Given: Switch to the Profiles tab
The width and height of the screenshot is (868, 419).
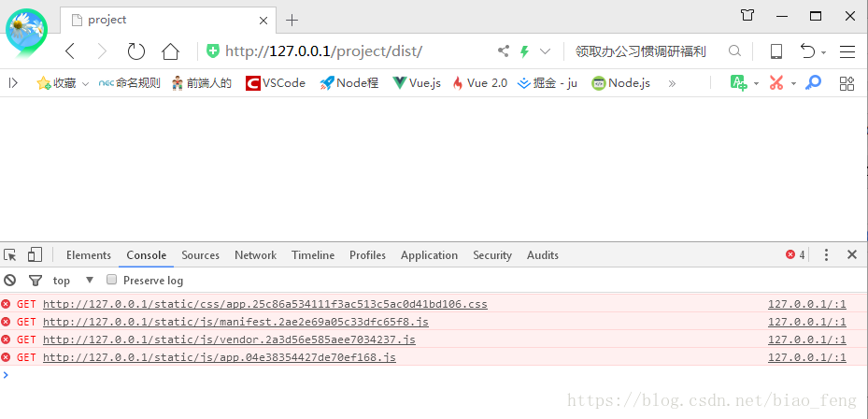Looking at the screenshot, I should point(367,255).
